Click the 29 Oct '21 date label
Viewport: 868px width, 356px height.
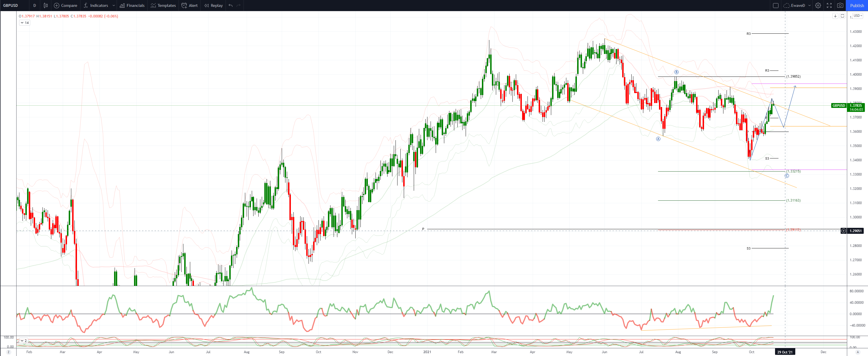(785, 352)
